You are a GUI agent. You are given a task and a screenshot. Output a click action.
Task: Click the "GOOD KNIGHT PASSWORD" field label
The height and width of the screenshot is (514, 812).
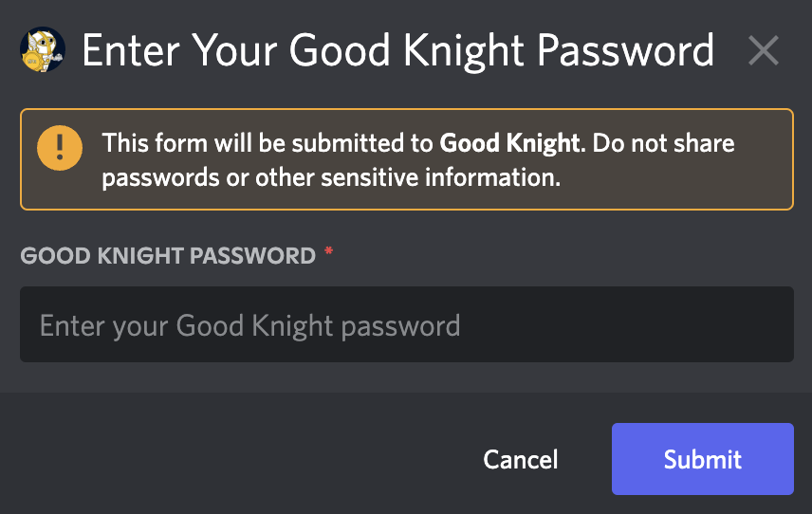pyautogui.click(x=168, y=256)
